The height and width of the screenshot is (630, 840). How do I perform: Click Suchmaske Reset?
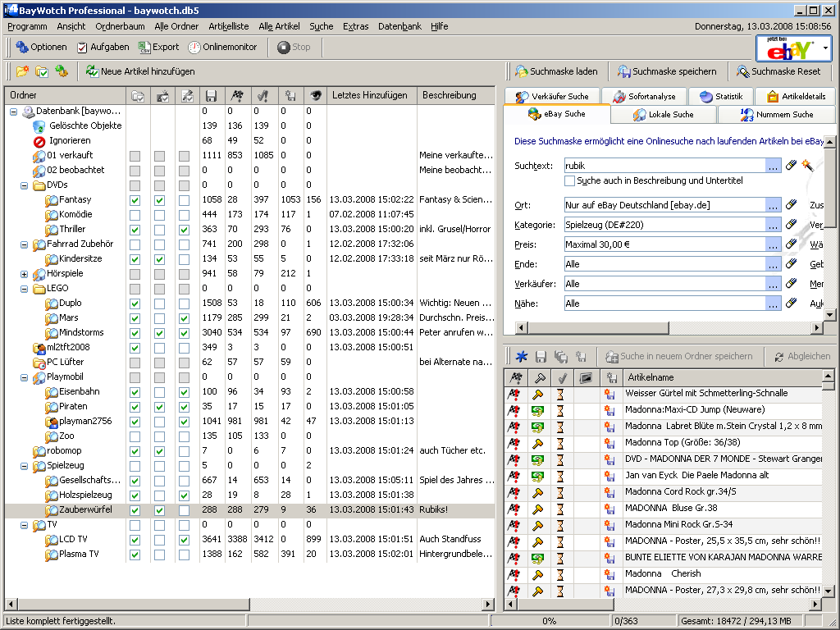pyautogui.click(x=778, y=71)
